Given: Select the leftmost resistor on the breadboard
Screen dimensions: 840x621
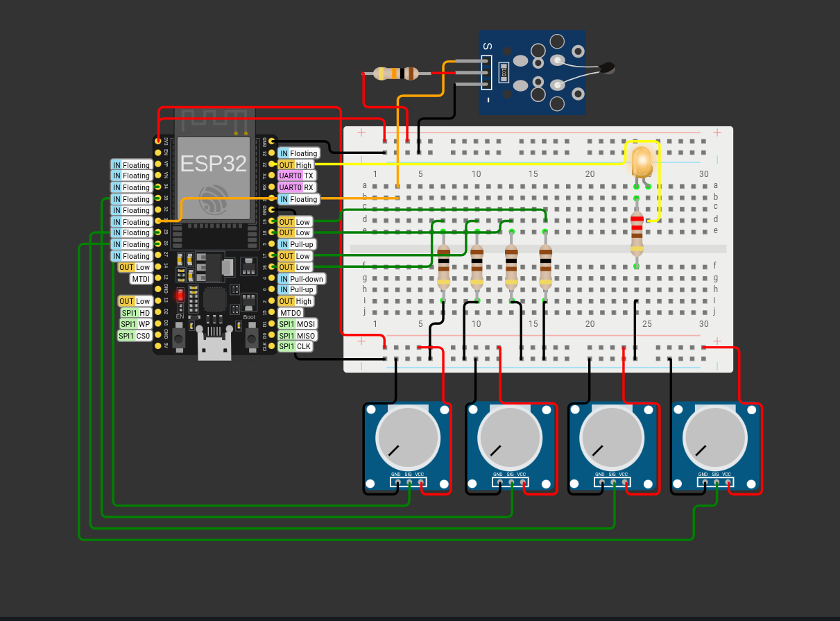Looking at the screenshot, I should point(443,267).
